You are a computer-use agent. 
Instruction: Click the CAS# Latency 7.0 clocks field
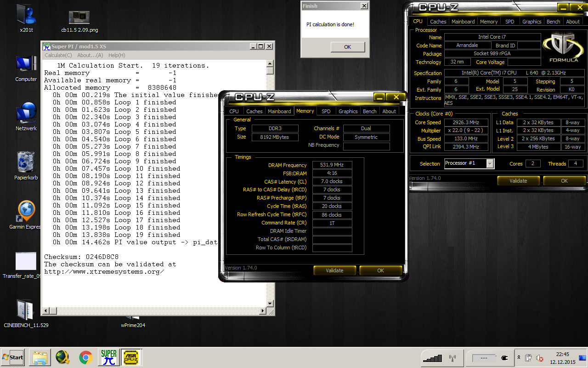point(332,181)
